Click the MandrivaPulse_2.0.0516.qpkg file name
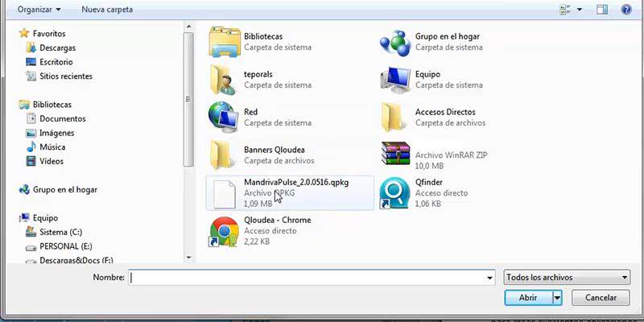Image resolution: width=644 pixels, height=322 pixels. pos(296,183)
